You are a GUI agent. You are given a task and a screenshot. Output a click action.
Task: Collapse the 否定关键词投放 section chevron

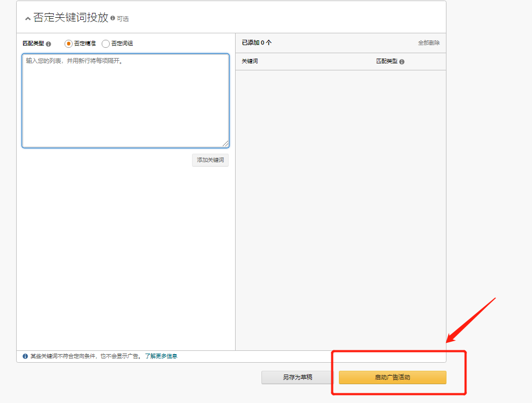tap(27, 19)
